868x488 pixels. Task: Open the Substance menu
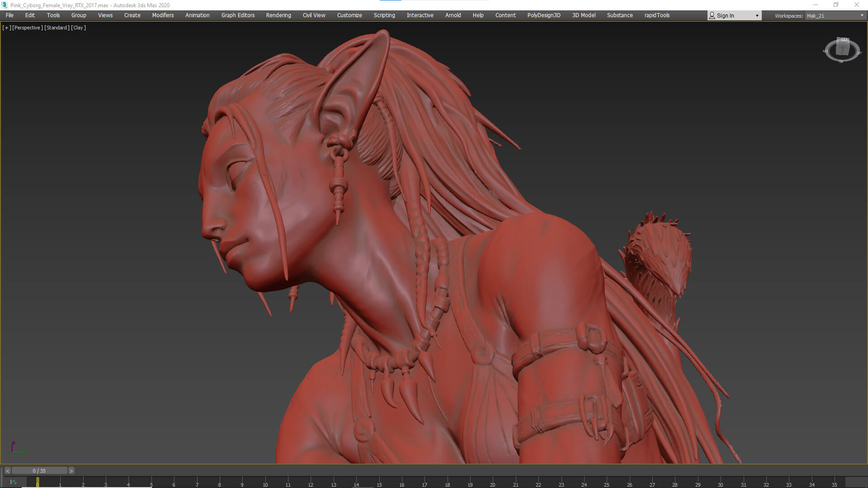point(620,15)
